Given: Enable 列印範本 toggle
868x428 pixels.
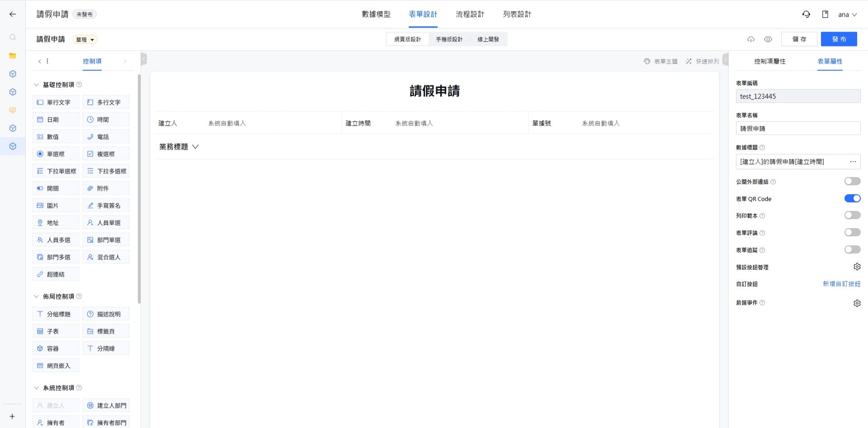Looking at the screenshot, I should click(x=852, y=215).
